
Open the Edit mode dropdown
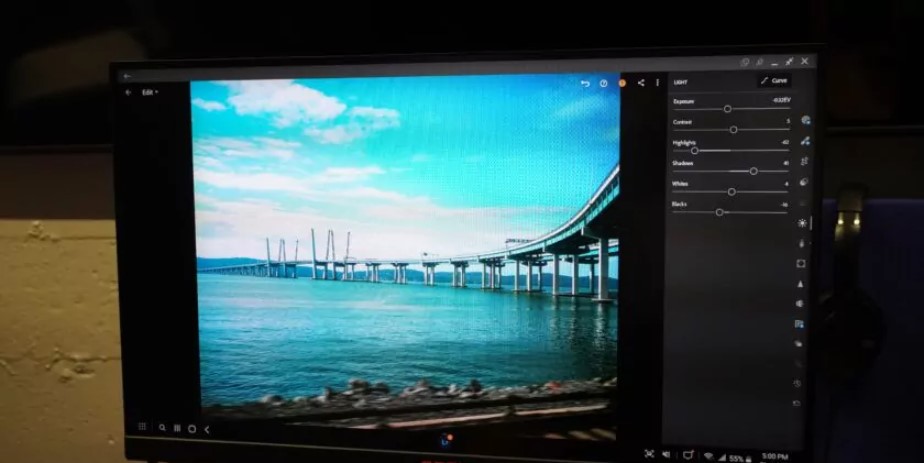click(150, 92)
